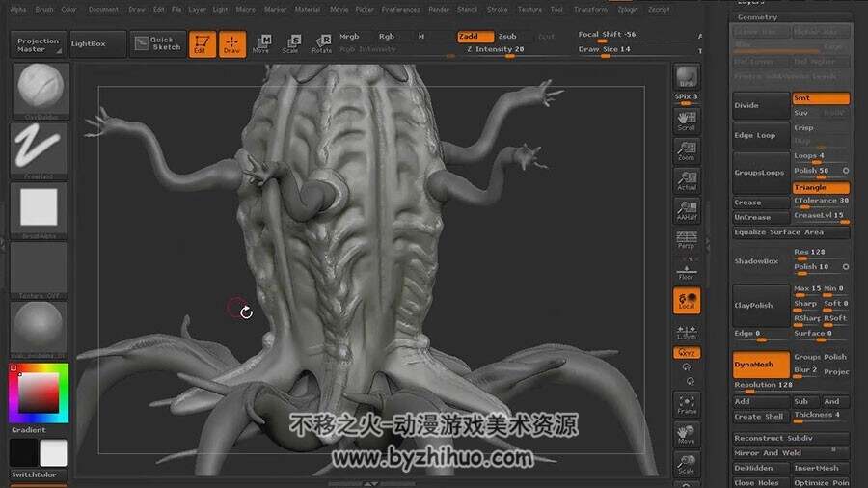Activate the Edit mode button

tap(203, 44)
